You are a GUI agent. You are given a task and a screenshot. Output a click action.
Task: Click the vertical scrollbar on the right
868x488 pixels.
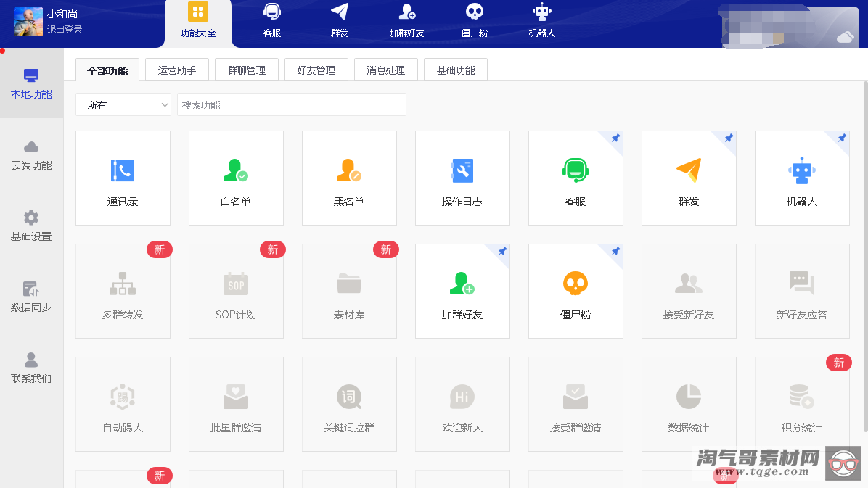[864, 254]
